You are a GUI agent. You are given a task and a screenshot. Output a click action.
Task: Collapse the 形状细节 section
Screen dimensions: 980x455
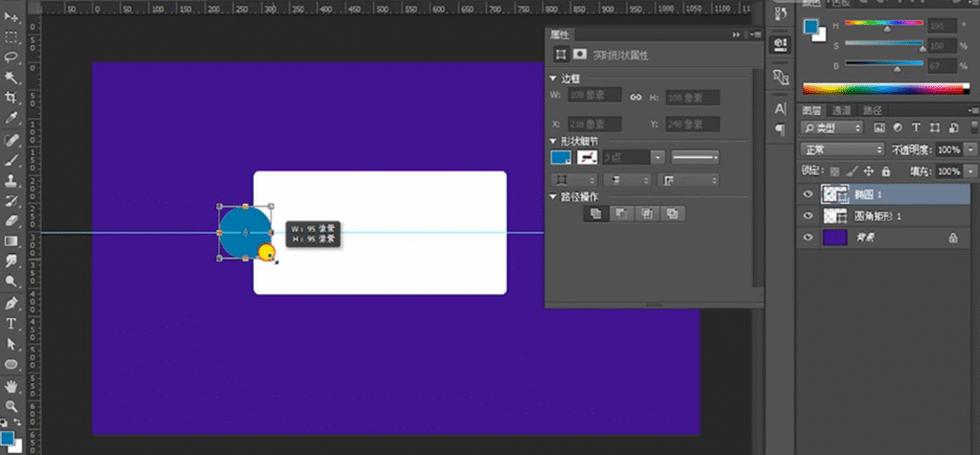point(552,141)
